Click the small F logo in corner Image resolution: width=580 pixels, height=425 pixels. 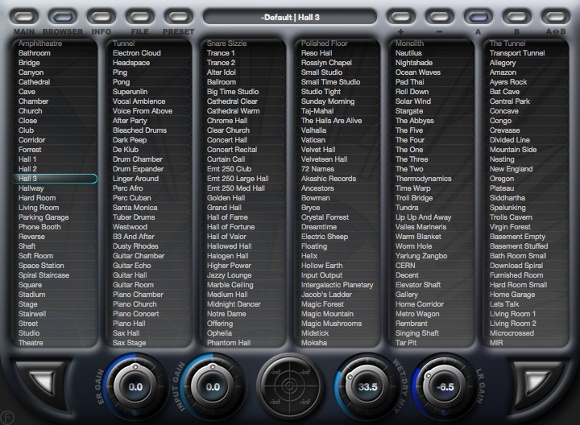tap(7, 417)
